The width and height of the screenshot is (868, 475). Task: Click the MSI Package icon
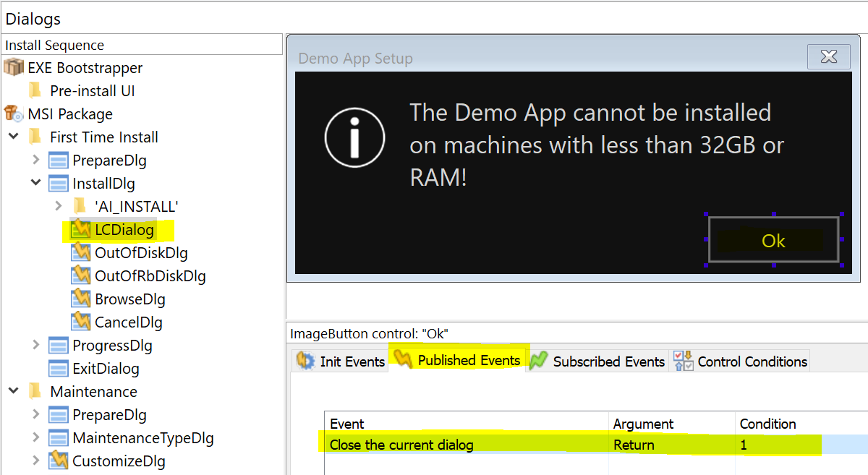(14, 114)
